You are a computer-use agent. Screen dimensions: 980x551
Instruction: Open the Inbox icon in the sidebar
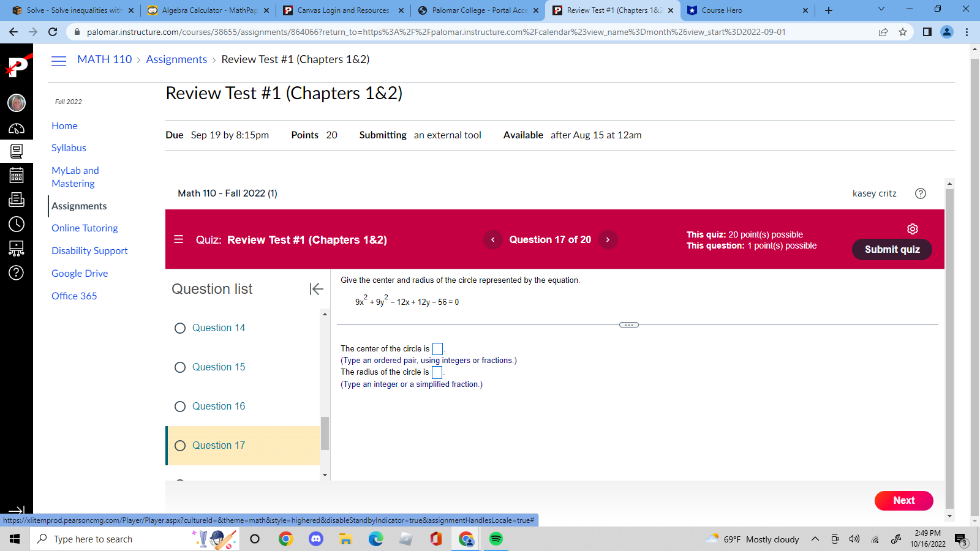17,199
